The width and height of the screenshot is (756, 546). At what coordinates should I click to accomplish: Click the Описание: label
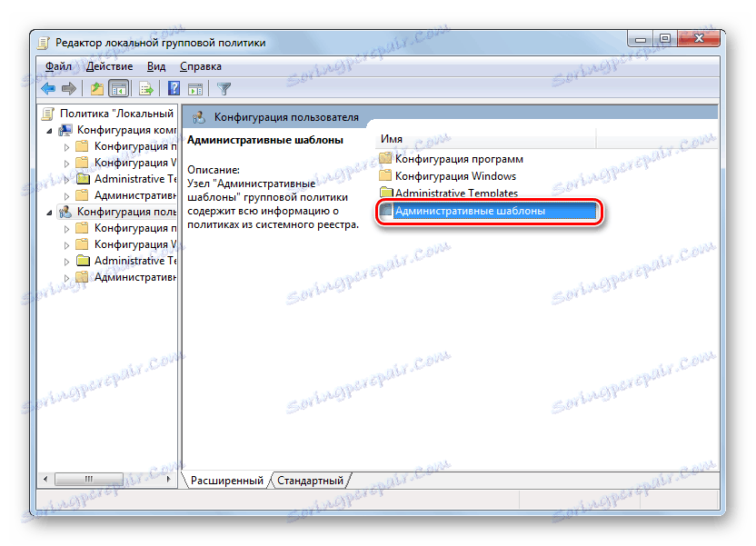pyautogui.click(x=214, y=170)
